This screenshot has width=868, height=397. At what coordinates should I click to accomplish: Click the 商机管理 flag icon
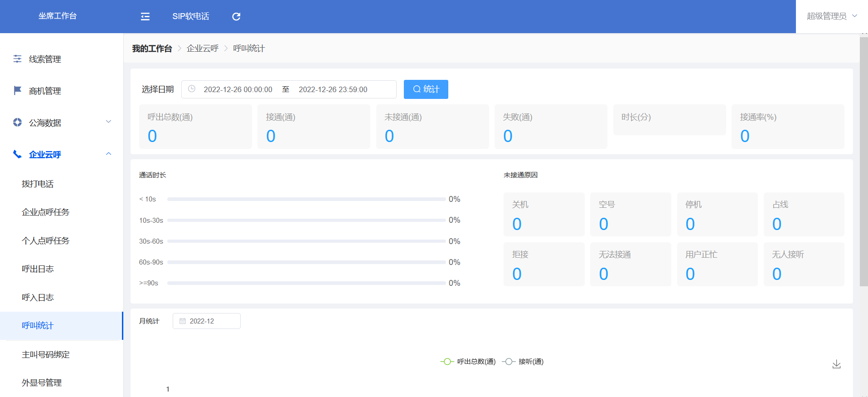(17, 91)
